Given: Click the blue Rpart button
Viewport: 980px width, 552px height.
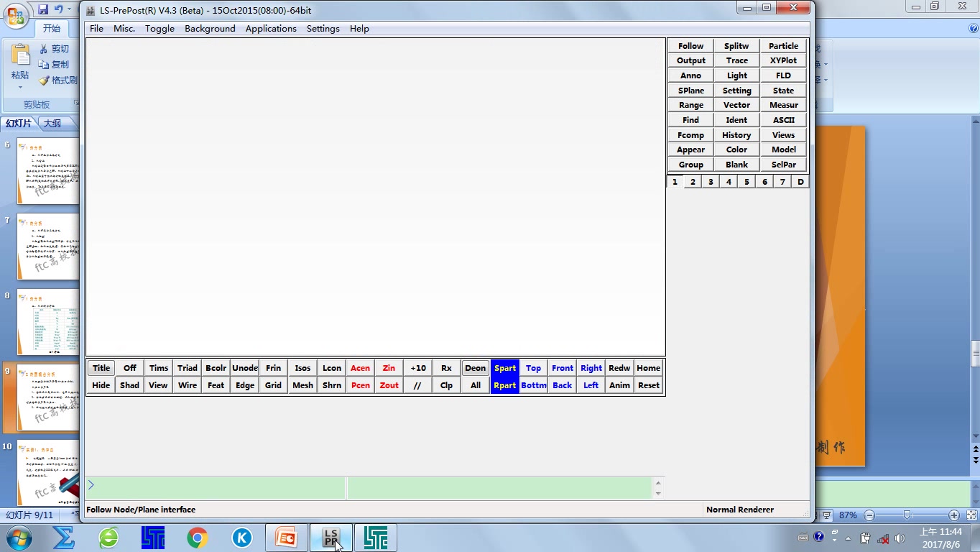Looking at the screenshot, I should (x=504, y=385).
